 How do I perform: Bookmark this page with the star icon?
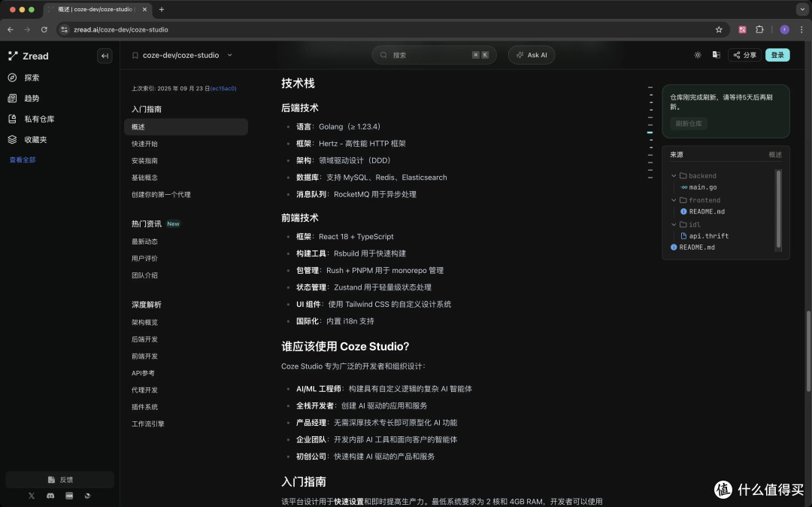(719, 29)
